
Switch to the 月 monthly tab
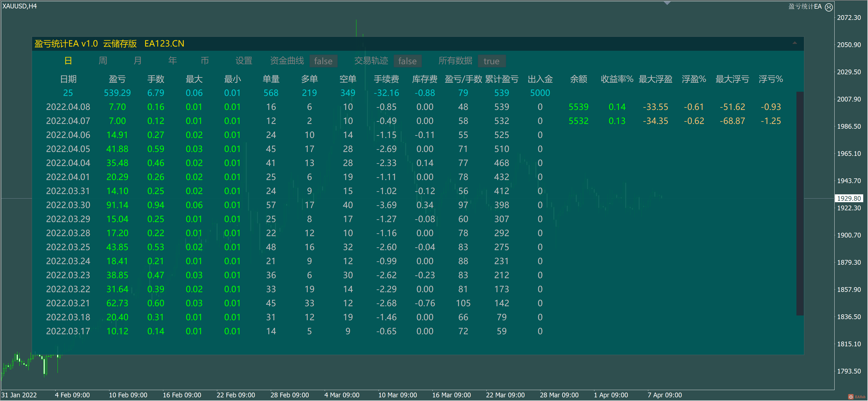(138, 61)
